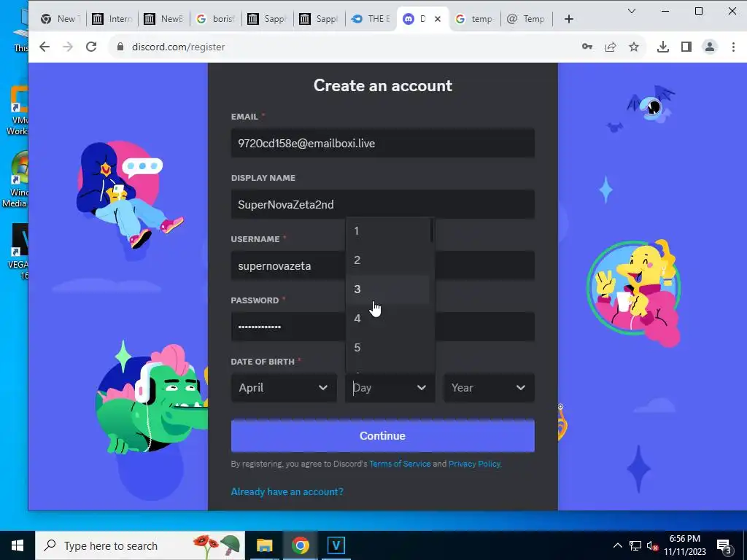Open Chrome three-dot menu
The height and width of the screenshot is (560, 747).
[x=733, y=47]
